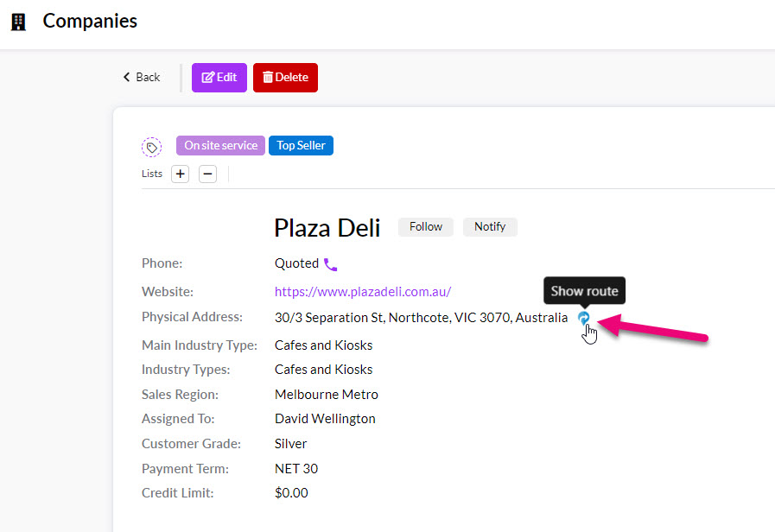Click the Companies page title
The height and width of the screenshot is (532, 775).
(90, 21)
